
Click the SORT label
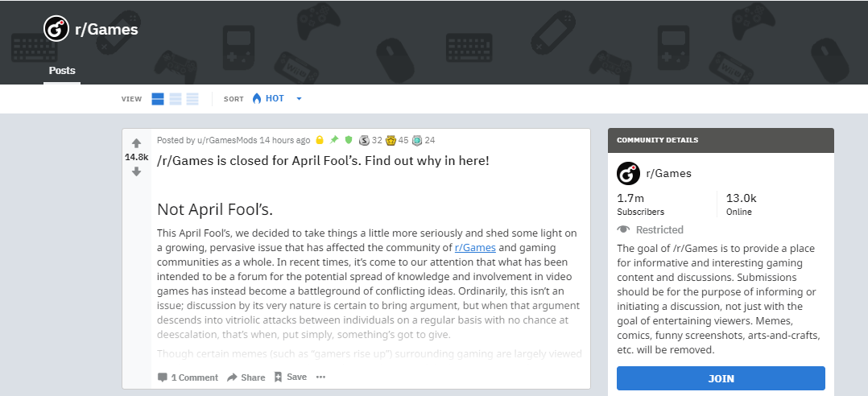click(234, 99)
